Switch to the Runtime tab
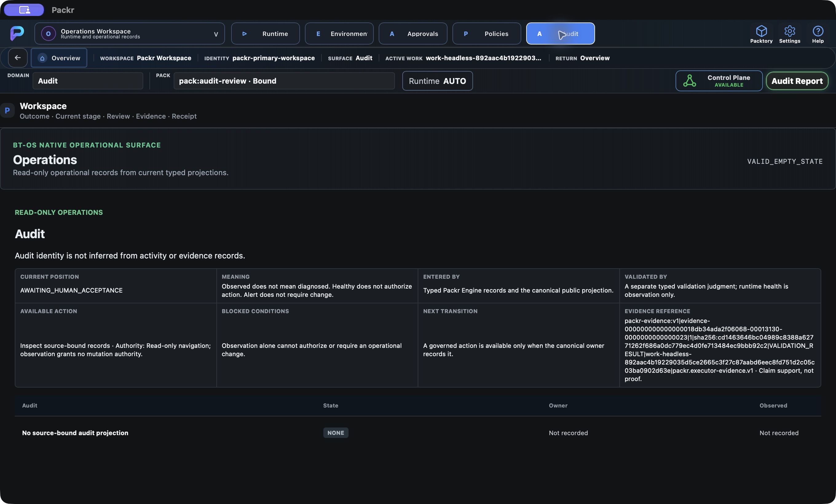 click(265, 33)
